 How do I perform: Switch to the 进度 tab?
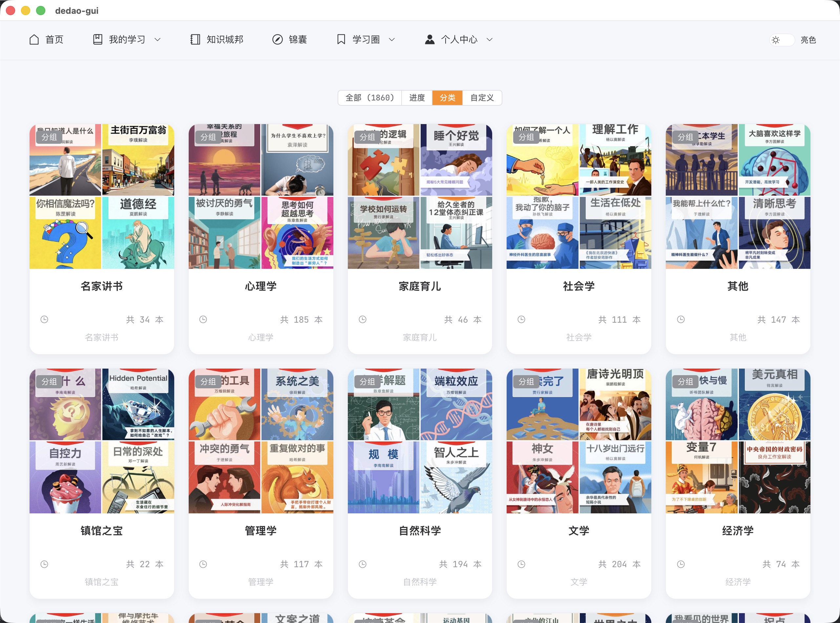[x=417, y=98]
